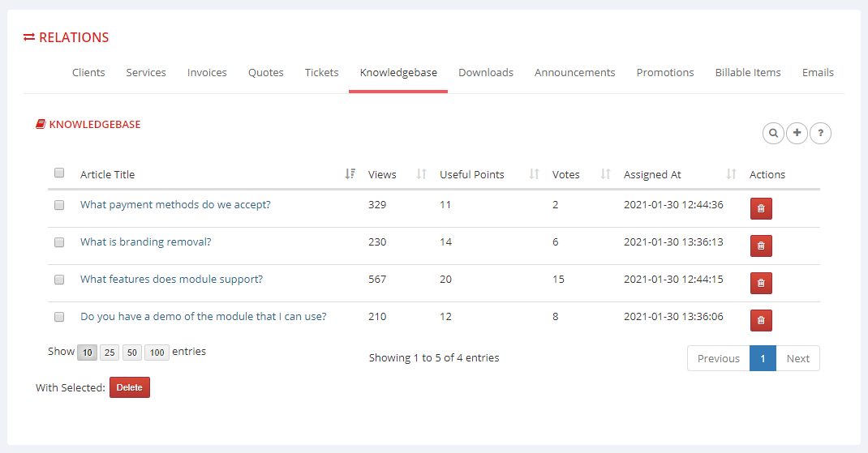The width and height of the screenshot is (868, 453).
Task: Open 'What features does module support?' article link
Action: click(171, 279)
